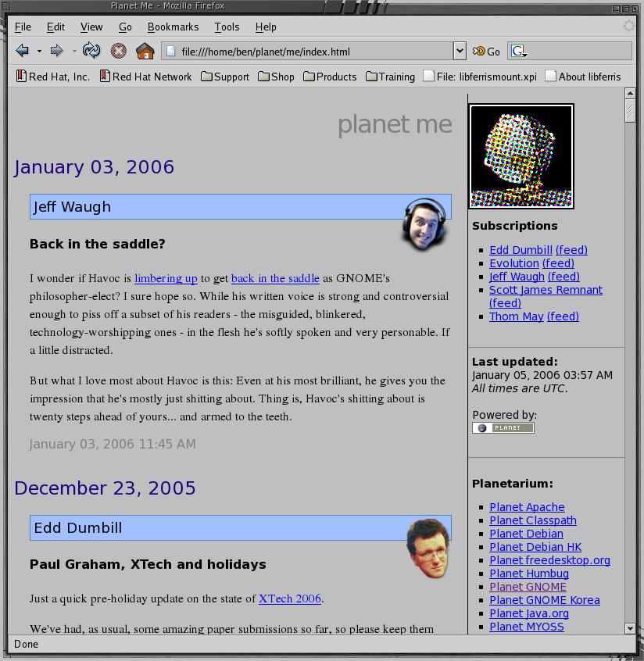Visit the Planet GNOME Korea link
The image size is (644, 661).
(x=545, y=600)
